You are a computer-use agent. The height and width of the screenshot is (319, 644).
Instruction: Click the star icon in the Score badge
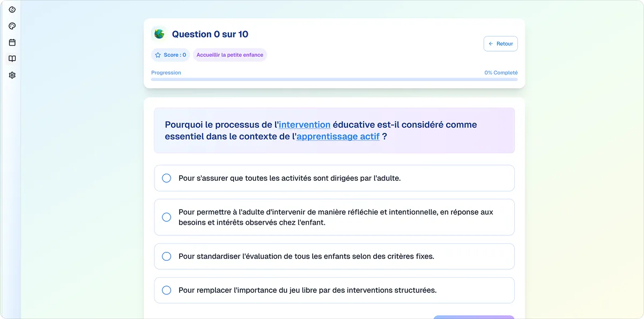157,55
